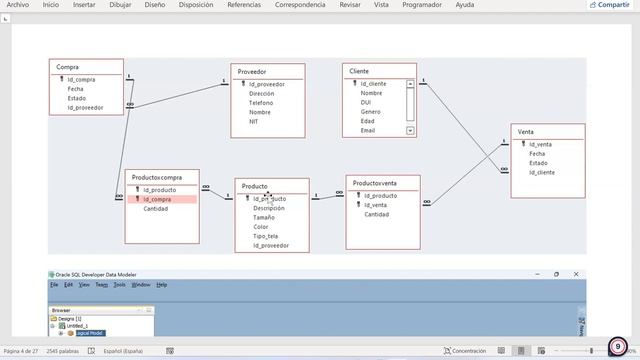This screenshot has height=360, width=640.
Task: Open the File menu in Data Modeler
Action: tap(54, 285)
